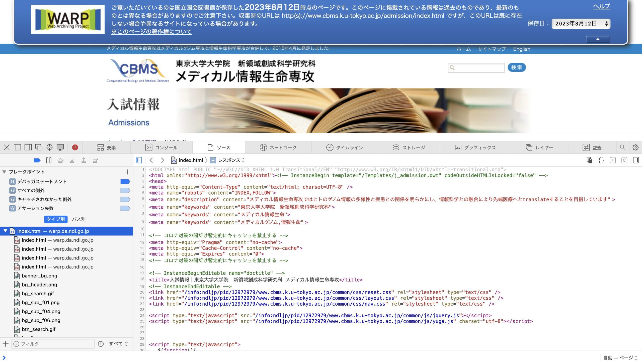642x364 pixels.
Task: Open the 保存日 date dropdown in WARP banner
Action: pyautogui.click(x=581, y=24)
